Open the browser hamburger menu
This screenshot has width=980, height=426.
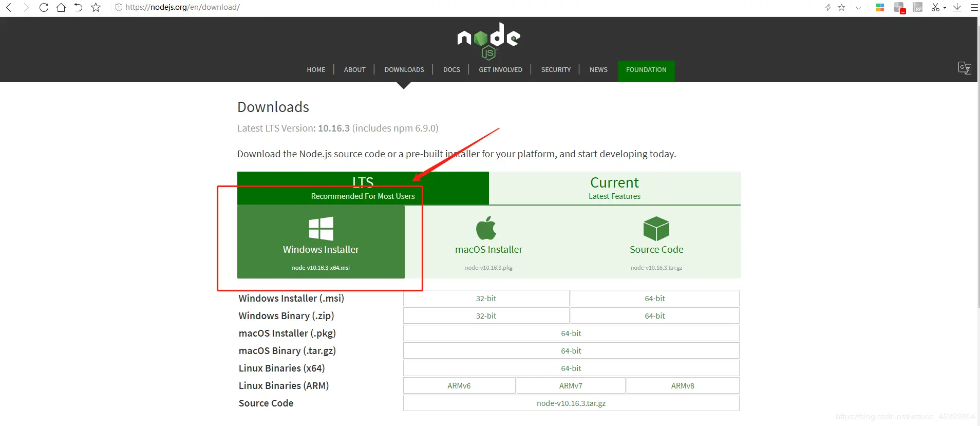point(974,7)
